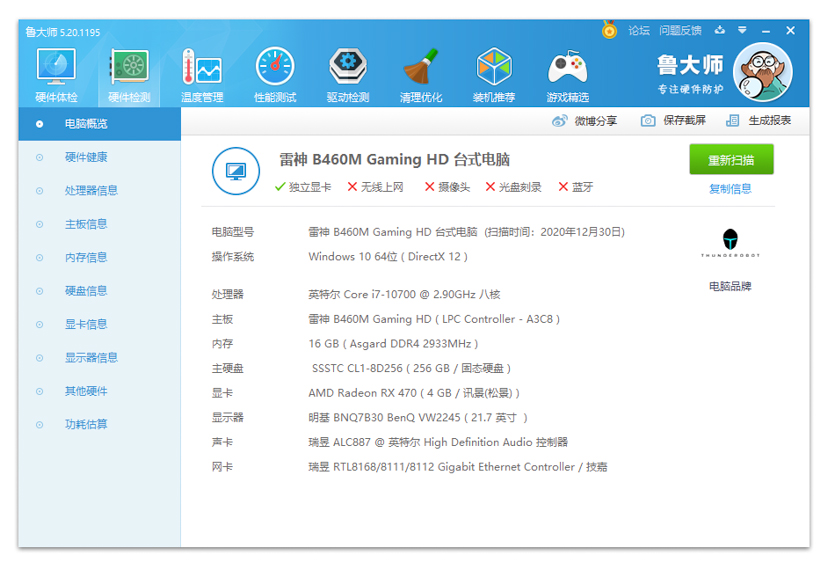Click the 无线上网 status indicator
This screenshot has width=835, height=570.
pyautogui.click(x=375, y=187)
